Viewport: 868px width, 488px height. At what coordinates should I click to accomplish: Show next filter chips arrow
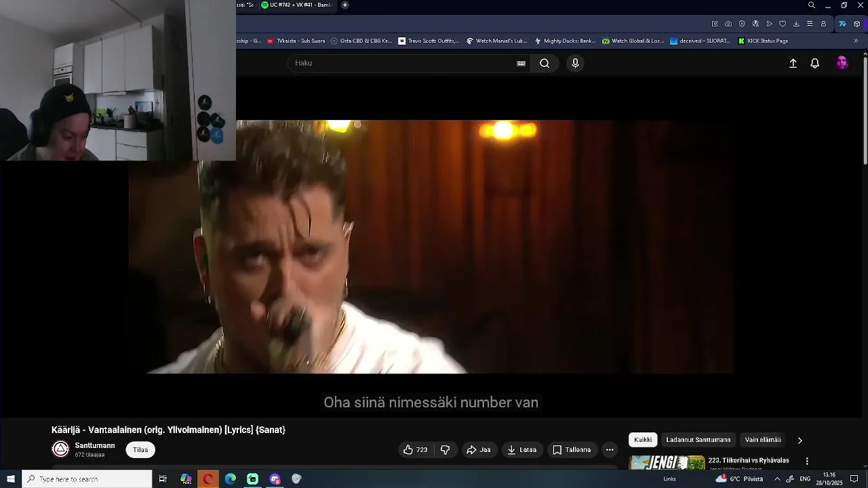coord(800,440)
